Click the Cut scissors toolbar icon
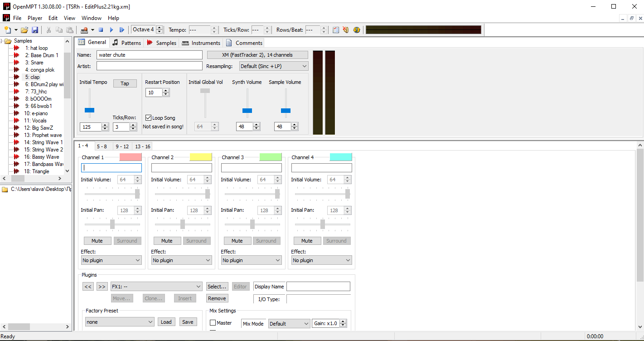644x341 pixels. coord(48,30)
